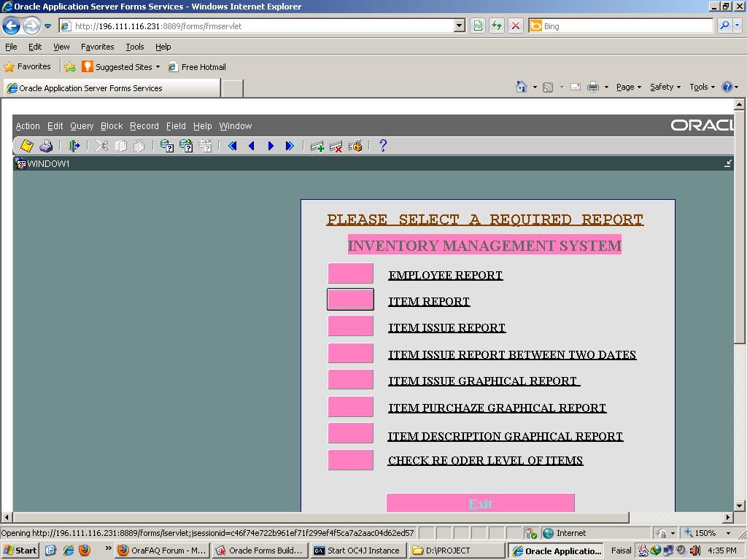This screenshot has height=560, width=747.
Task: Open the Record menu in Forms
Action: click(144, 126)
